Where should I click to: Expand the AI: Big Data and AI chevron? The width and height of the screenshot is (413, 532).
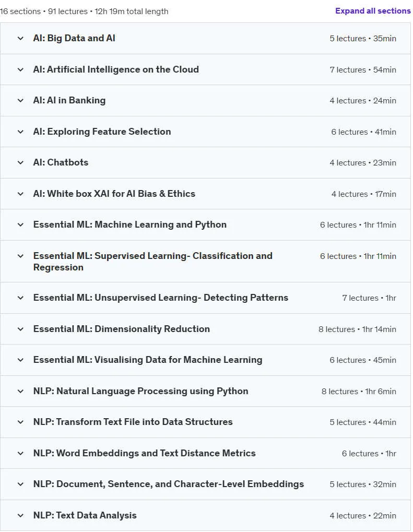click(20, 38)
